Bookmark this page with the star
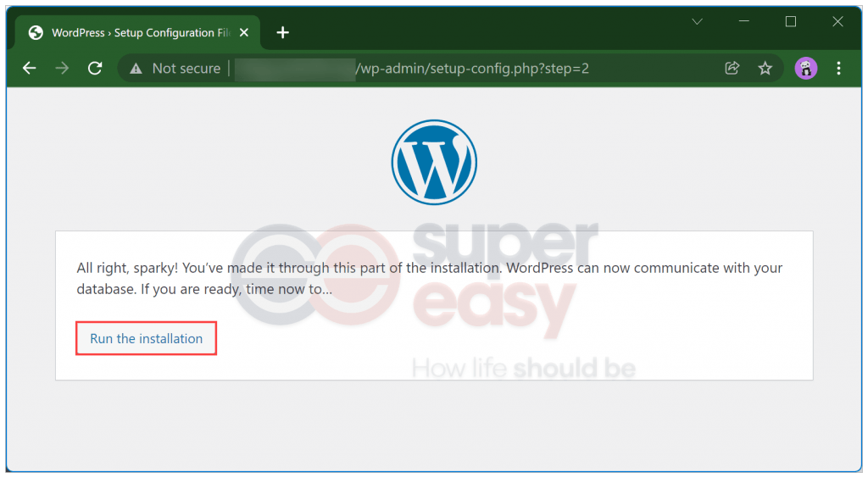This screenshot has height=478, width=868. 765,68
